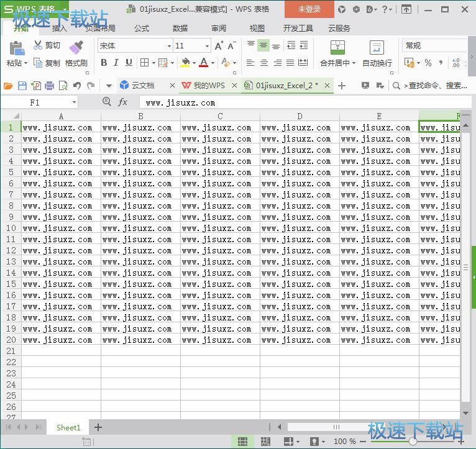Viewport: 476px width, 449px height.
Task: Switch to normal view in status bar
Action: (x=242, y=442)
